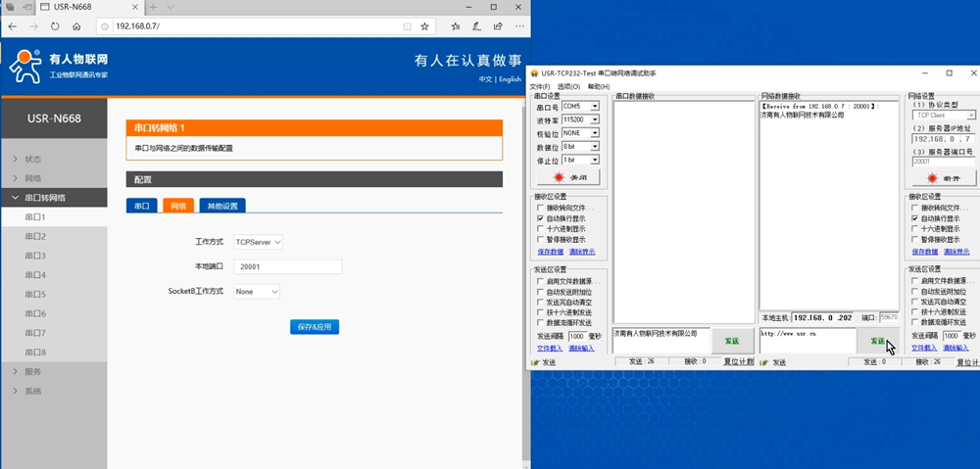Viewport: 980px width, 469px height.
Task: Open the 其他设置 tab
Action: tap(222, 206)
